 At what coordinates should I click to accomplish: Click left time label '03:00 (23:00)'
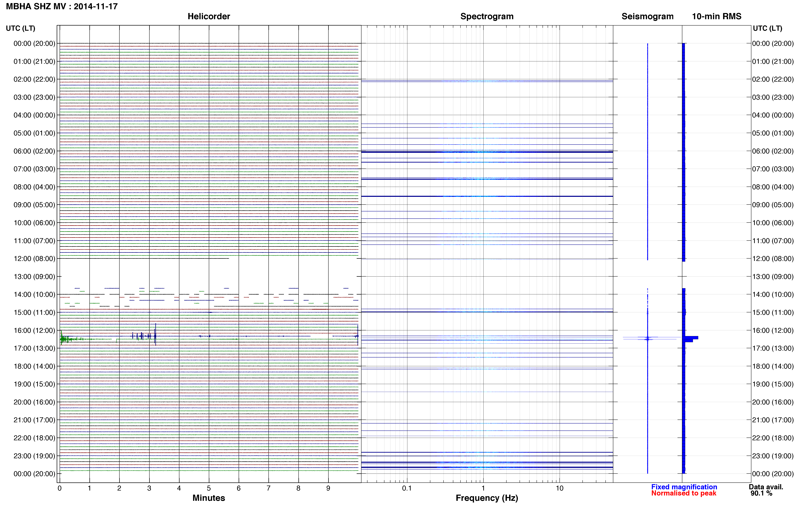pyautogui.click(x=34, y=97)
